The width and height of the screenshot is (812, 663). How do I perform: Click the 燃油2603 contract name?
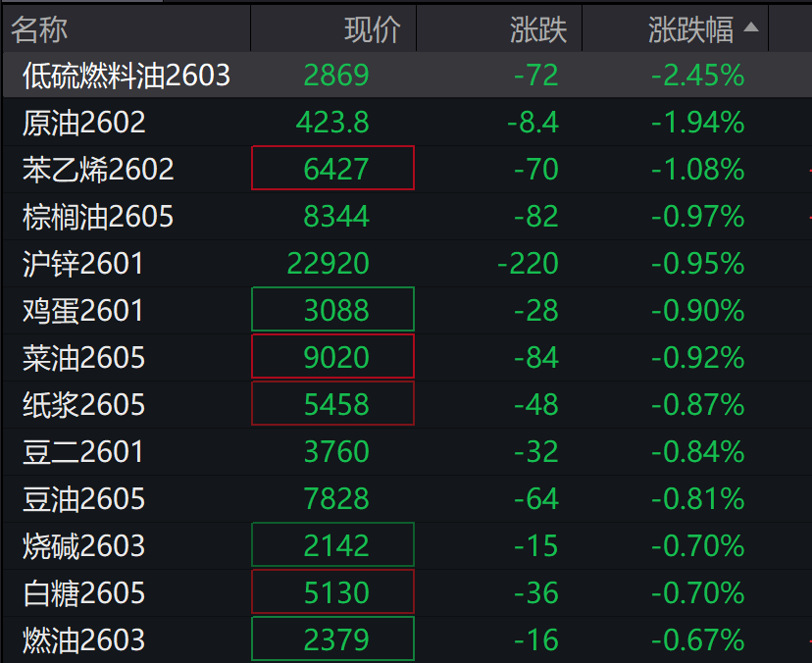(83, 640)
